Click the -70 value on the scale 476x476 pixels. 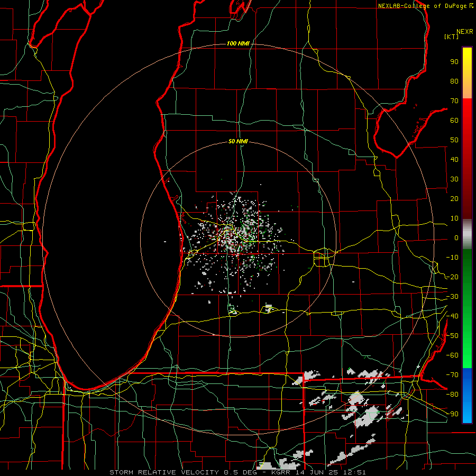pos(452,374)
